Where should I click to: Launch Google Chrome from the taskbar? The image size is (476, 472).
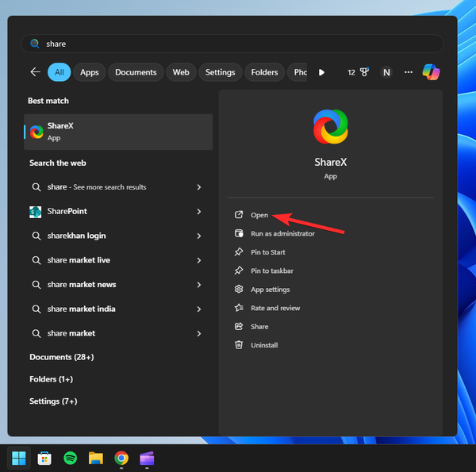click(x=121, y=458)
